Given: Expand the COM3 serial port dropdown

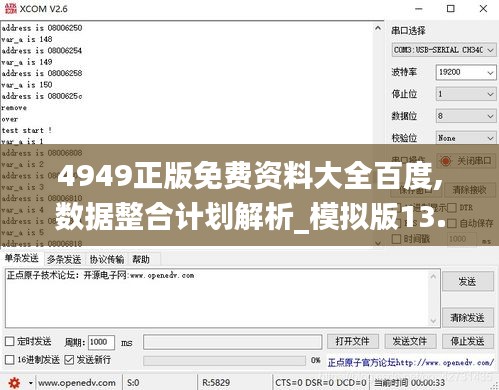Looking at the screenshot, I should click(x=444, y=50).
